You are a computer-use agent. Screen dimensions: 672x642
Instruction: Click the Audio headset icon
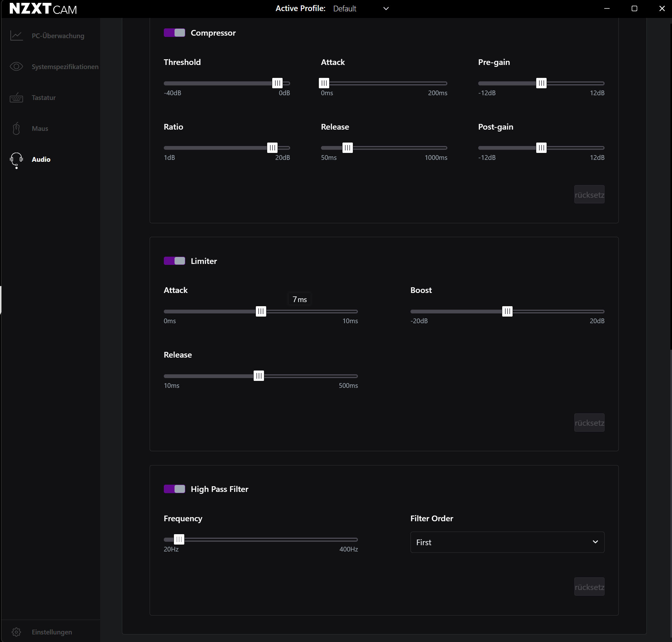(16, 160)
